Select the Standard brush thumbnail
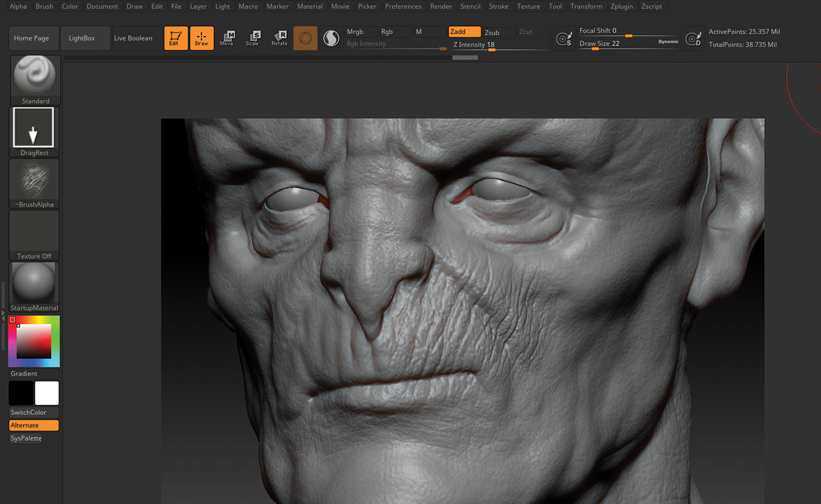The height and width of the screenshot is (504, 821). coord(33,75)
